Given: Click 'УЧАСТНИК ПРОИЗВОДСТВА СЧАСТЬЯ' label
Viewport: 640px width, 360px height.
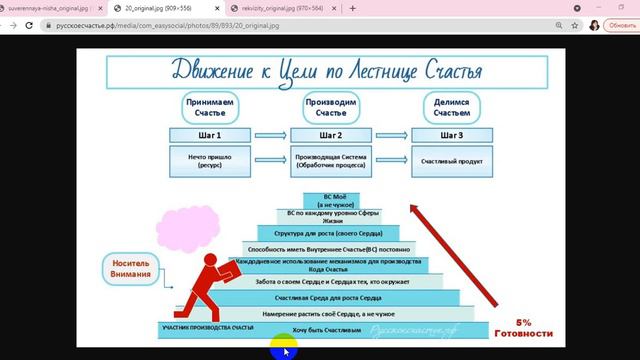Looking at the screenshot, I should [x=208, y=327].
